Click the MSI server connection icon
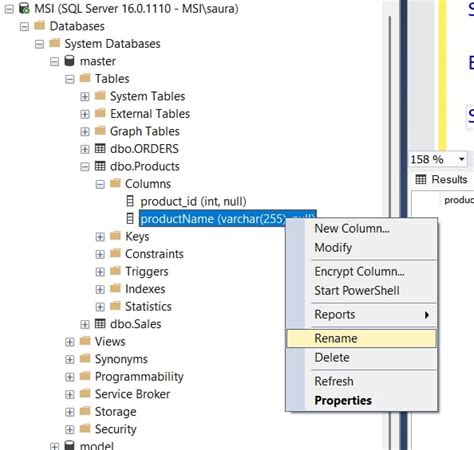The image size is (474, 450). click(x=24, y=8)
